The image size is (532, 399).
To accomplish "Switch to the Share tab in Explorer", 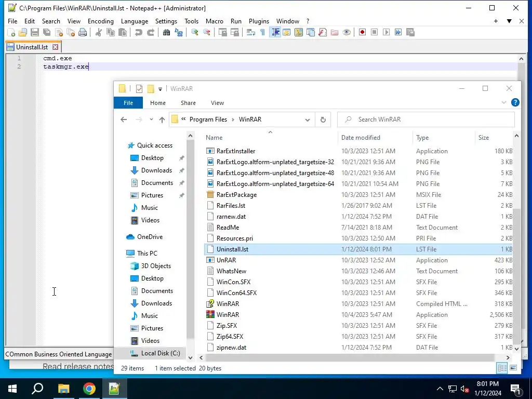I will click(188, 103).
